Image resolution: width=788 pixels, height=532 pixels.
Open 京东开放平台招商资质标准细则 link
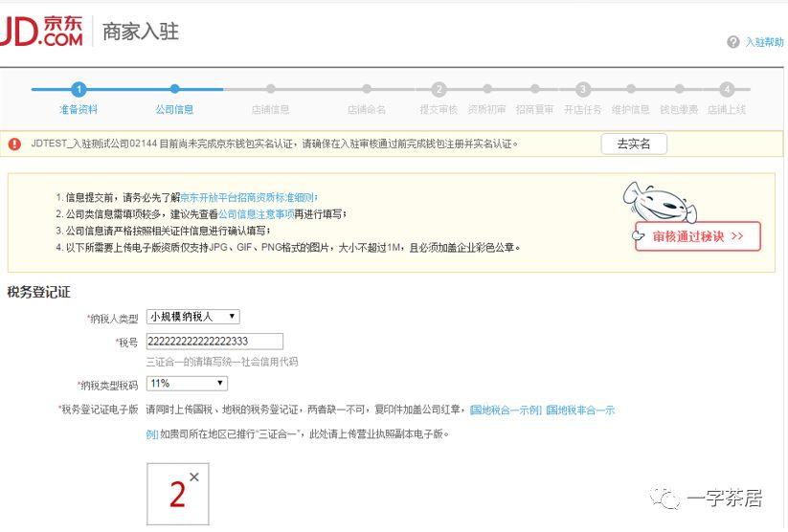point(248,197)
